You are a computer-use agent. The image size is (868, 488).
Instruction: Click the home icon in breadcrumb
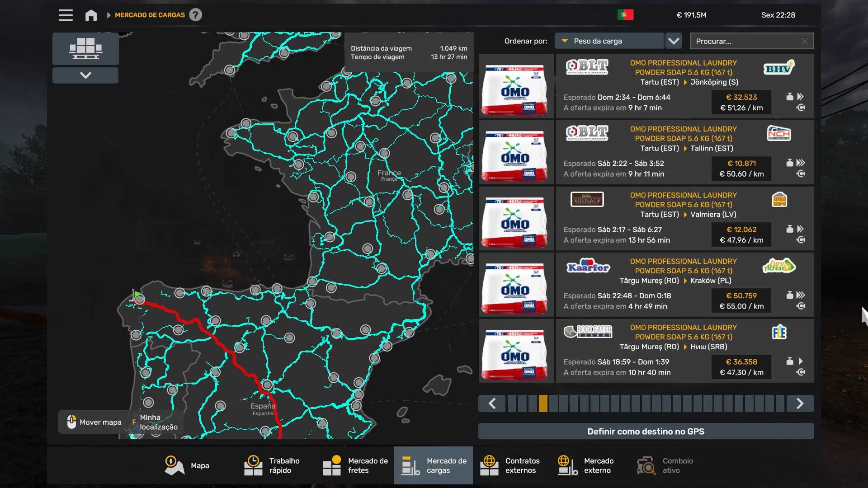pos(91,15)
